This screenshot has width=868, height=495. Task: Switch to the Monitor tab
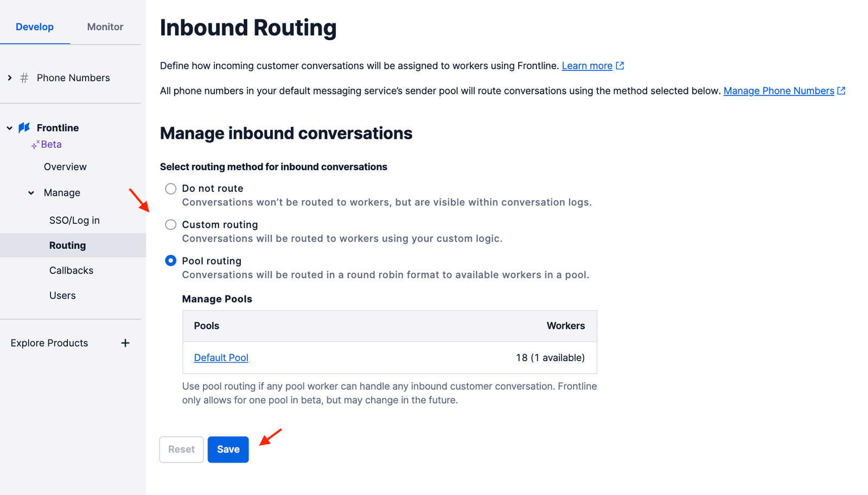click(x=105, y=27)
